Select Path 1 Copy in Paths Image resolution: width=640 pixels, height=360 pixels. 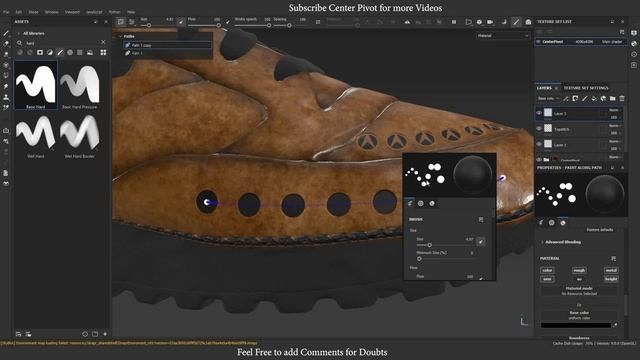click(x=167, y=45)
